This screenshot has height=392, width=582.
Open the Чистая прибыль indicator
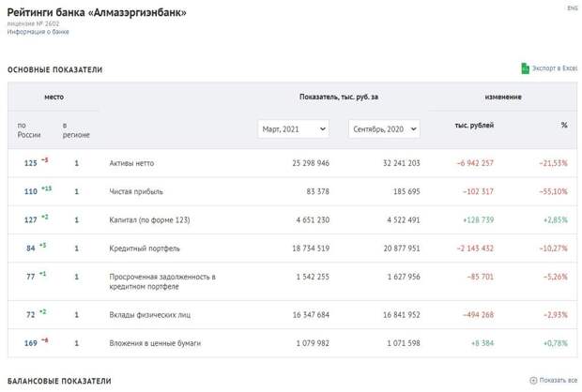[136, 191]
